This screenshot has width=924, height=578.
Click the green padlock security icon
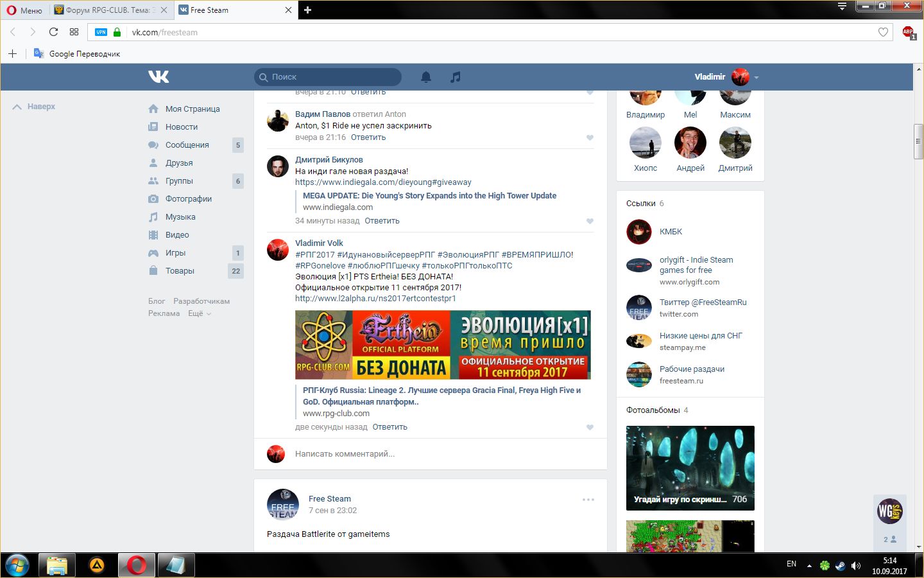pos(117,32)
